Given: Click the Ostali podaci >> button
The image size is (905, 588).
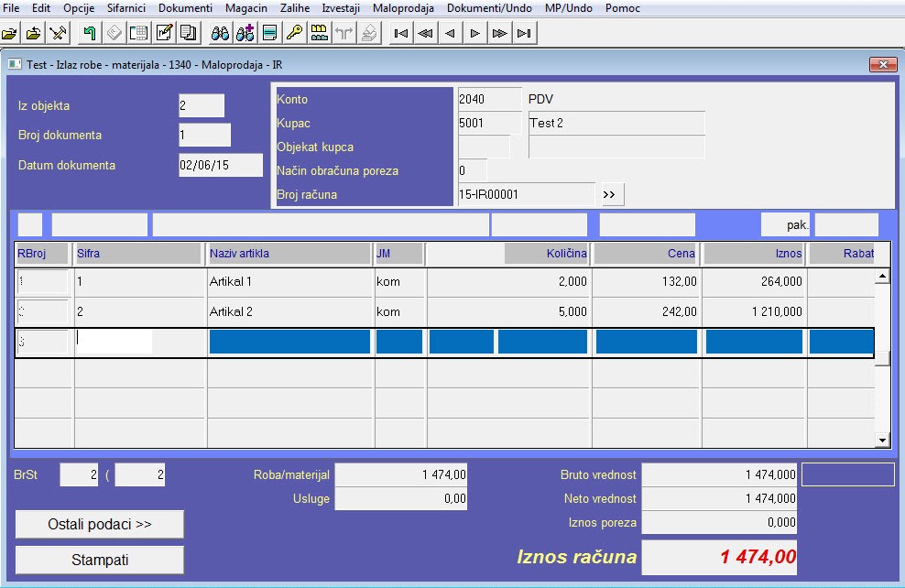Looking at the screenshot, I should point(100,524).
